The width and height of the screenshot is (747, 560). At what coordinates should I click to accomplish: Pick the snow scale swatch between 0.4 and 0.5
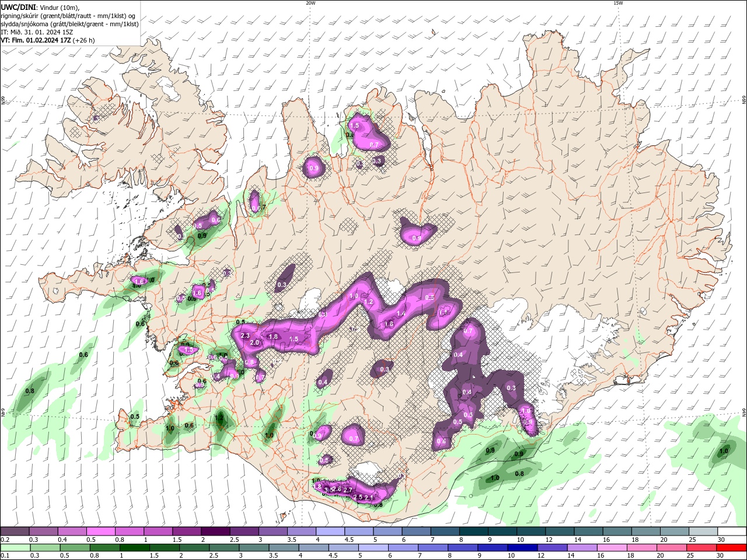(x=72, y=531)
